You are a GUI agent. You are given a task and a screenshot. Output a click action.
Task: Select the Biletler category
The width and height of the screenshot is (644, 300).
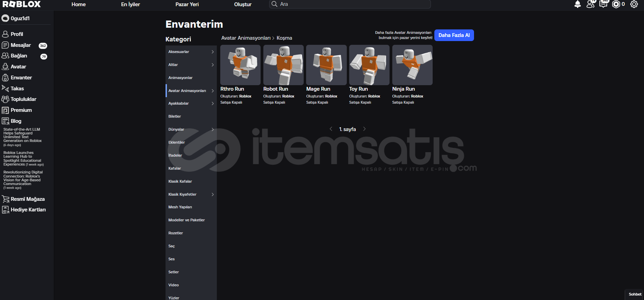[x=191, y=116]
